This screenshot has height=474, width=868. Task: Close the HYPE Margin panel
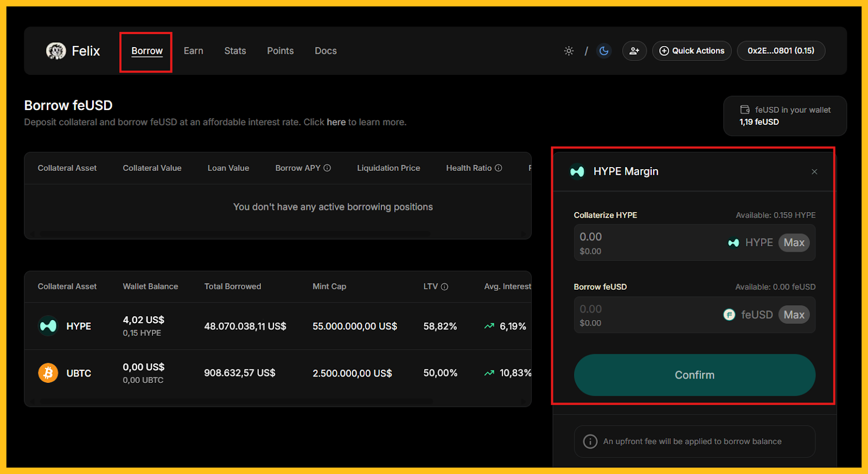point(814,172)
